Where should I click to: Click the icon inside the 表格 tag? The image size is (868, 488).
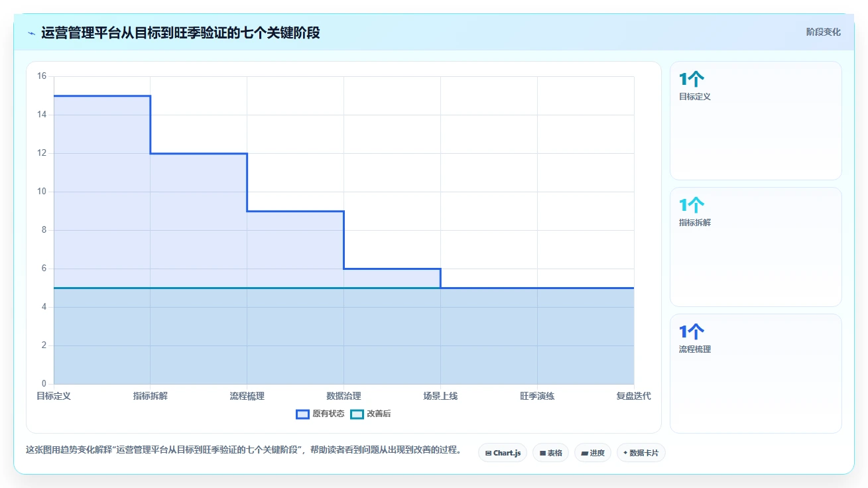click(542, 454)
